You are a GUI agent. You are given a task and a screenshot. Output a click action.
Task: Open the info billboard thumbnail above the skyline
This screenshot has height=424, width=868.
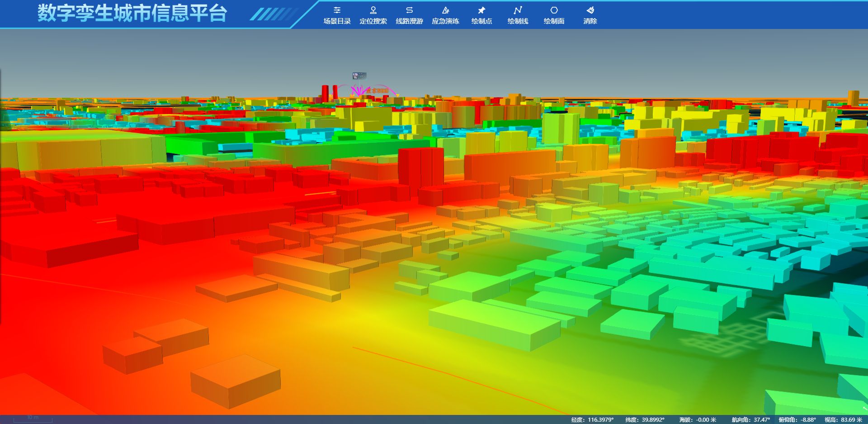(x=359, y=76)
